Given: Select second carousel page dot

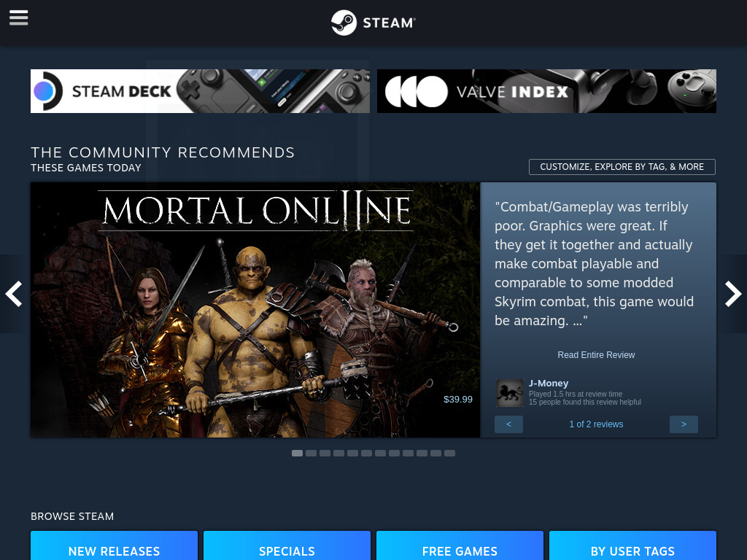Looking at the screenshot, I should [x=311, y=454].
